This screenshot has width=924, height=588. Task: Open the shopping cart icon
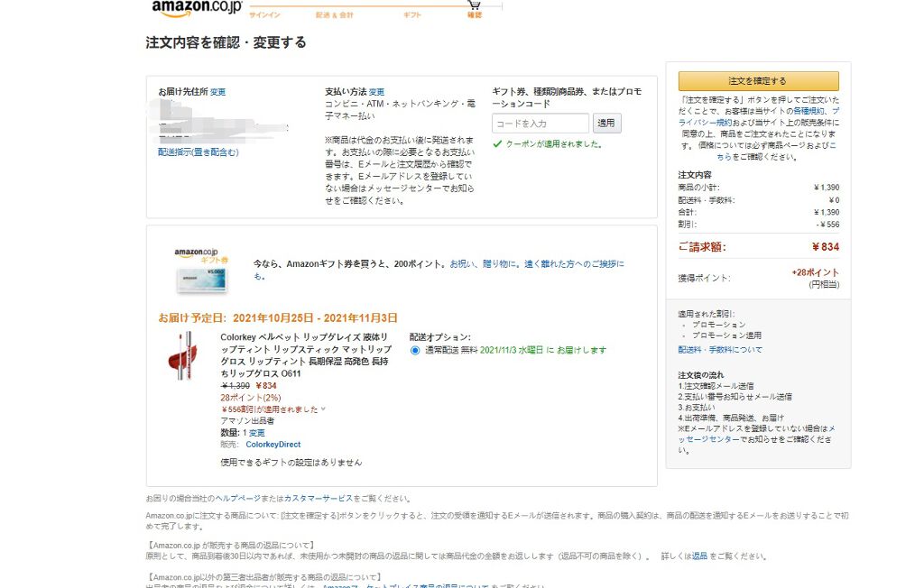coord(474,5)
